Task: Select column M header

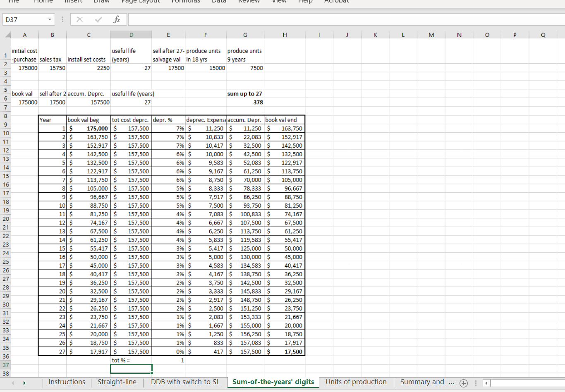Action: coord(431,35)
